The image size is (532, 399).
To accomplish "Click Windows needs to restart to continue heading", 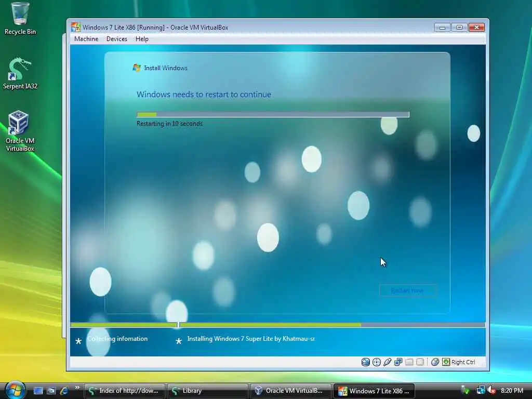I will click(204, 95).
